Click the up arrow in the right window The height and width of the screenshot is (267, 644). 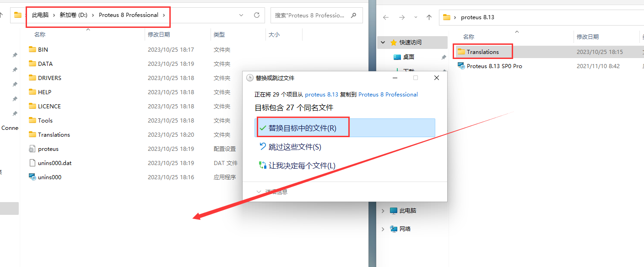[429, 17]
